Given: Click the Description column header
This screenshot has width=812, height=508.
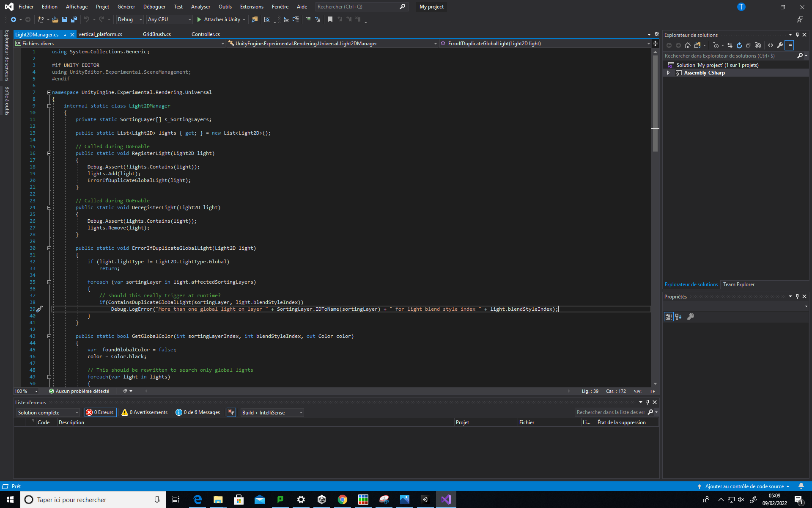Looking at the screenshot, I should [255, 422].
